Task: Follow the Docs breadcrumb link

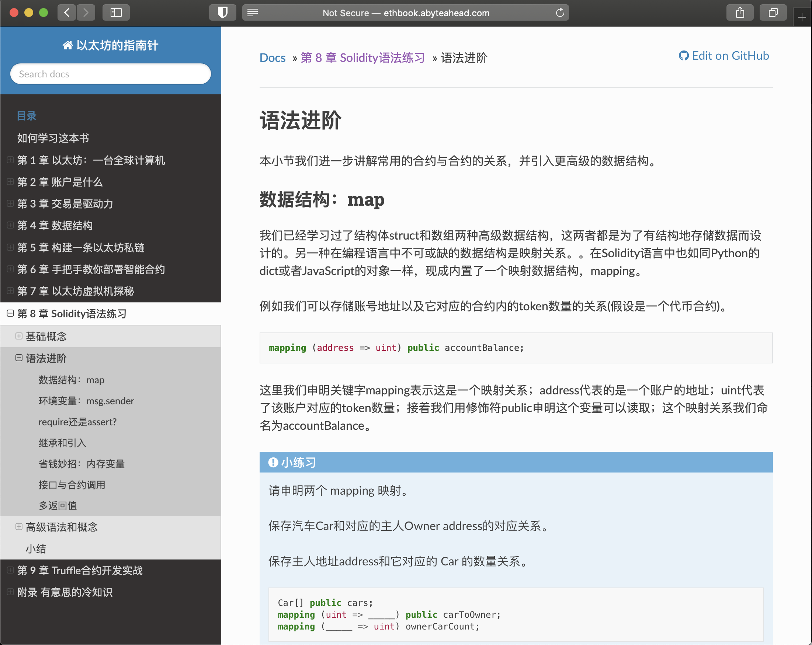Action: 272,57
